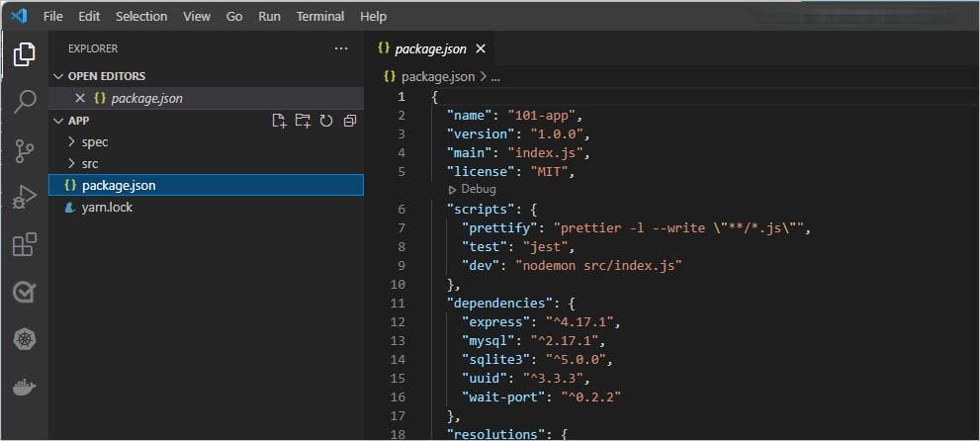980x441 pixels.
Task: Click the Debug code lens above scripts
Action: [x=473, y=189]
